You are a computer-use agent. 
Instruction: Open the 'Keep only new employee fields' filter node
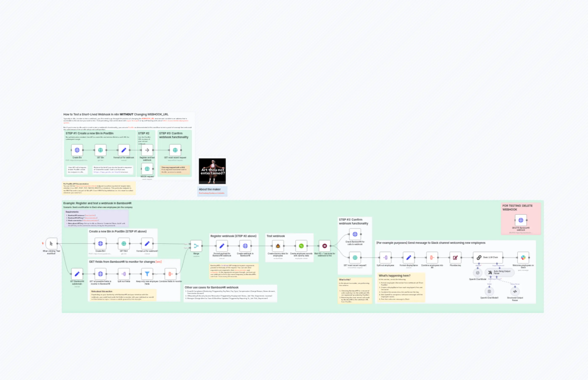tap(147, 274)
